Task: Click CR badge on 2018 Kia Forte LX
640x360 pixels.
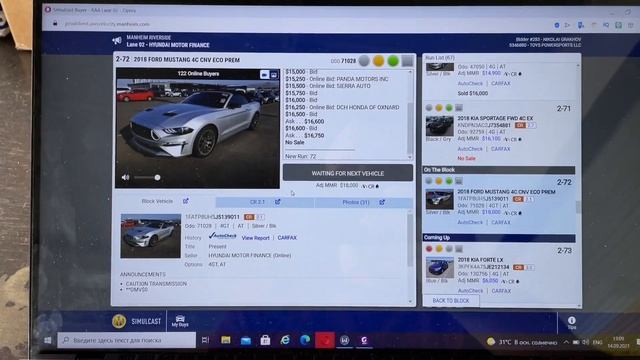Action: (x=518, y=267)
